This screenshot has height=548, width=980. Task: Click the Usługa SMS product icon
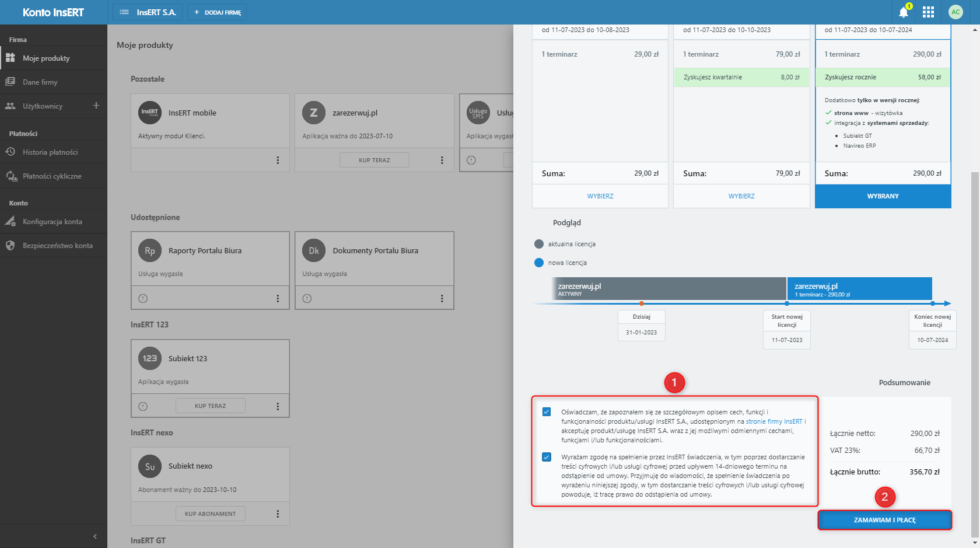pos(478,113)
